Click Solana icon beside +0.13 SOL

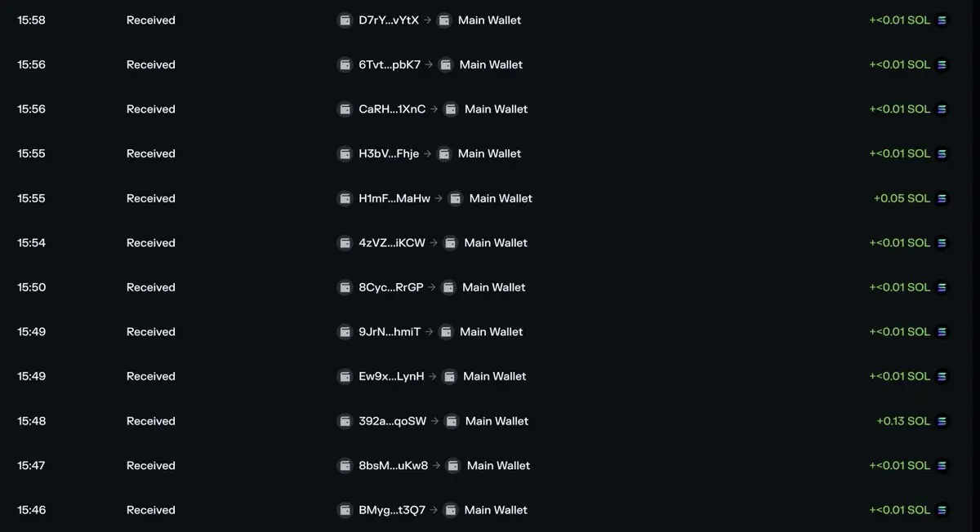(x=942, y=421)
